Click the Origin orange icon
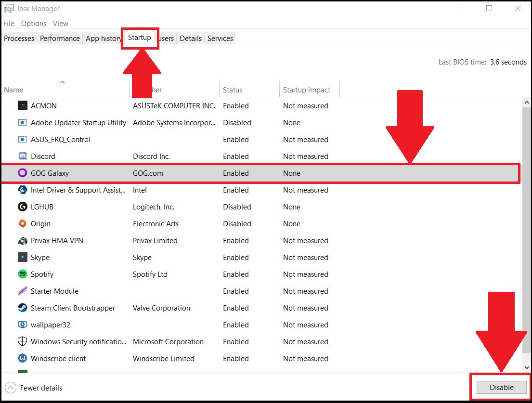The width and height of the screenshot is (532, 403). [23, 223]
